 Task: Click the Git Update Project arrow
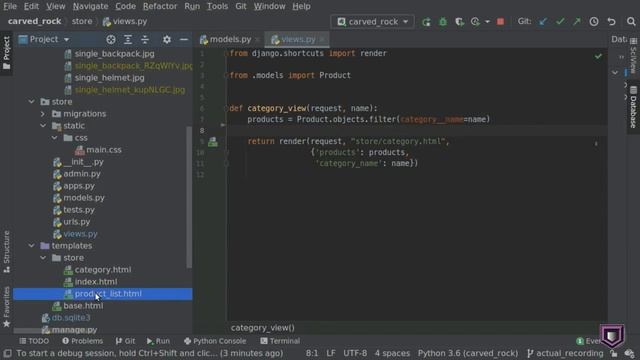(543, 22)
